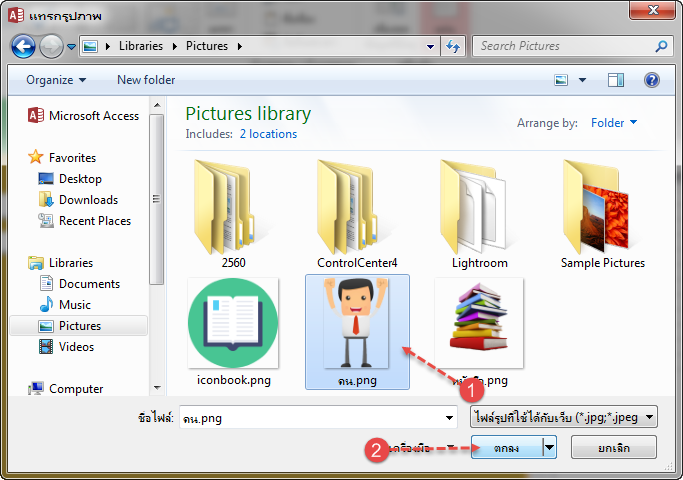Toggle the preview pane icon
Screen dimensions: 683x480
(x=616, y=80)
